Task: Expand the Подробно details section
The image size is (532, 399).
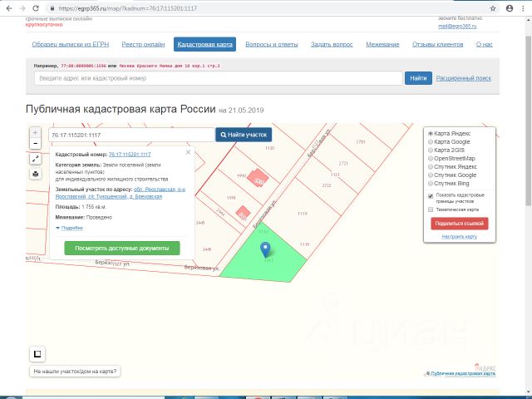Action: tap(71, 227)
